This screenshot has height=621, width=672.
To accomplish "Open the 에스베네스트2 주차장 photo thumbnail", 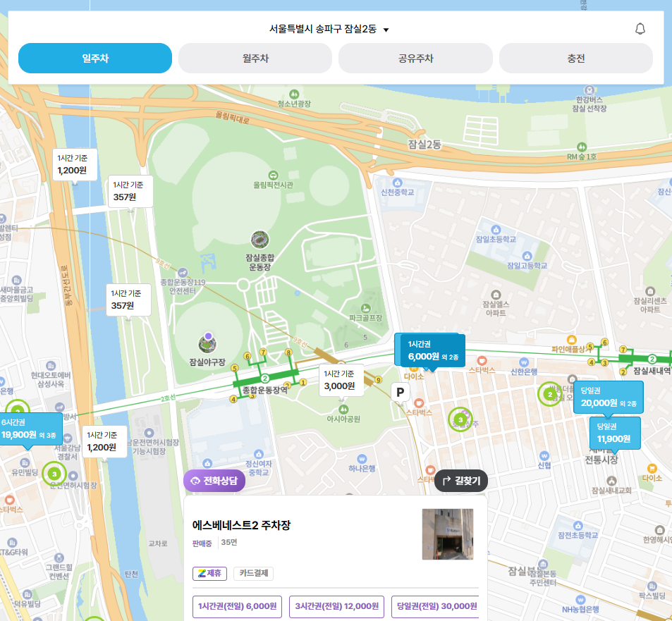I will tap(448, 534).
